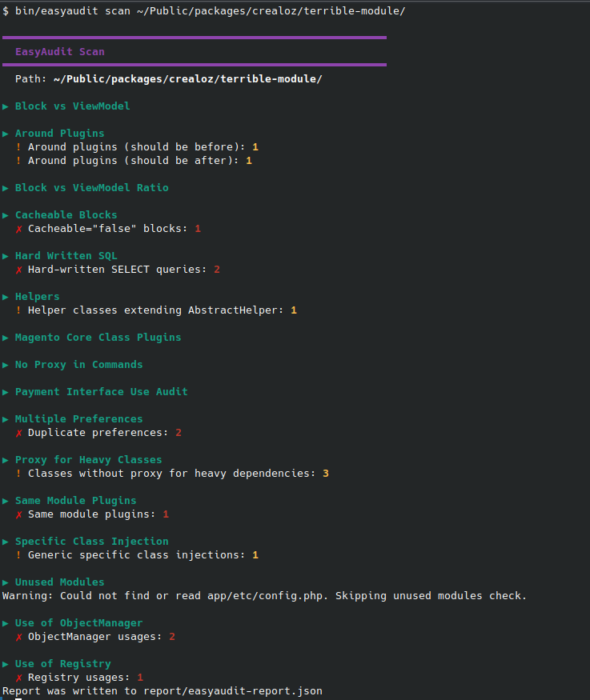The height and width of the screenshot is (700, 590).
Task: Click the 'Magento Core Class Plugins' heading
Action: 98,338
